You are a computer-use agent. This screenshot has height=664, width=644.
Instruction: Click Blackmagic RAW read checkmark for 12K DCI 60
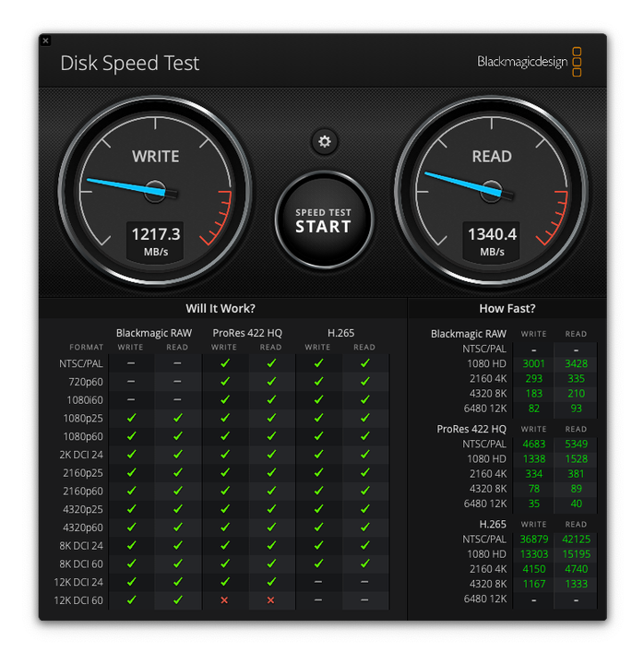[177, 600]
